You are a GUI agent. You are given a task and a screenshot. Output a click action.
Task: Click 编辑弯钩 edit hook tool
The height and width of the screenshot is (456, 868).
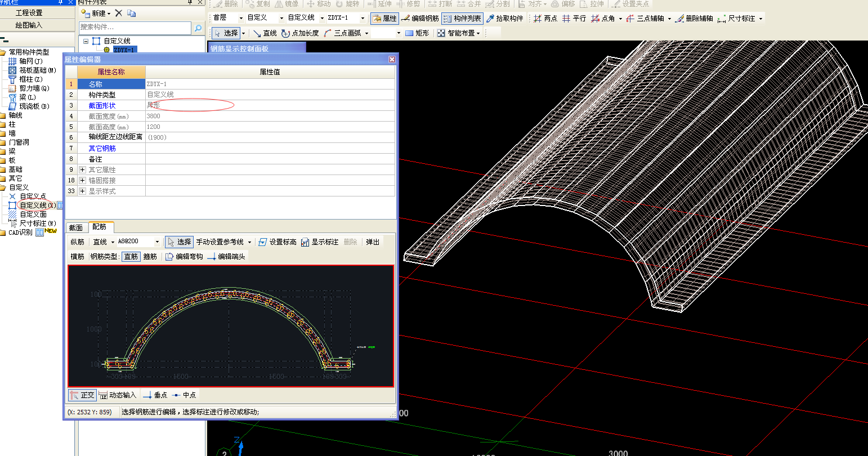click(184, 257)
